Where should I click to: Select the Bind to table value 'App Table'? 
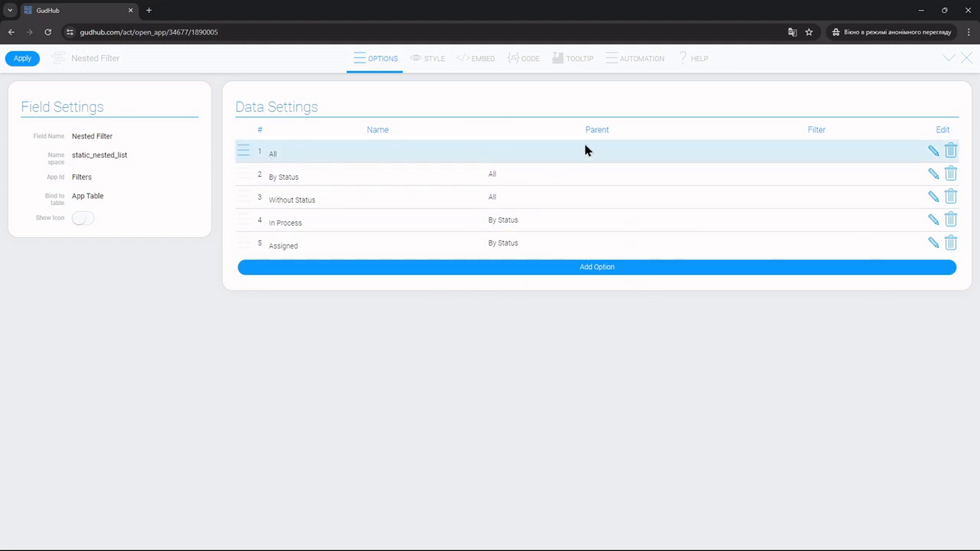[x=88, y=197]
